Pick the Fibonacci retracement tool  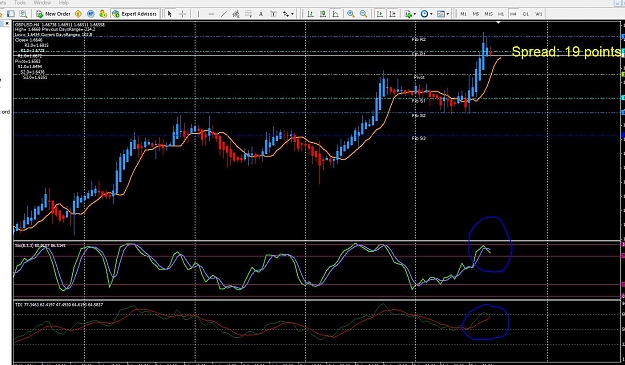click(248, 14)
